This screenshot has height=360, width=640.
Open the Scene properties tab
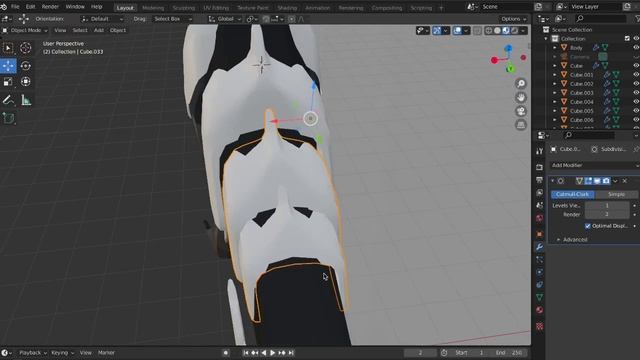[x=540, y=205]
